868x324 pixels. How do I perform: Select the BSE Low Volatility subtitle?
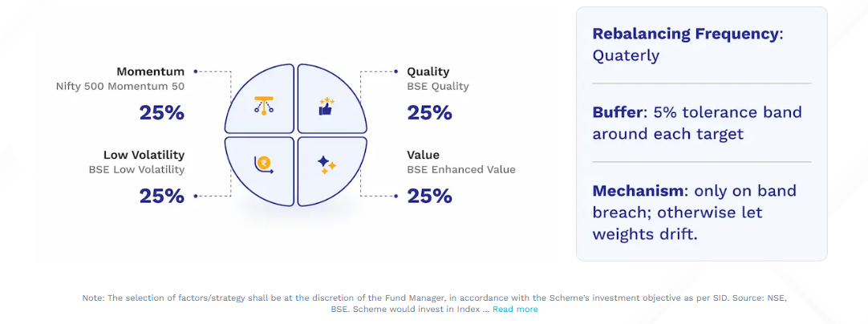(x=136, y=170)
